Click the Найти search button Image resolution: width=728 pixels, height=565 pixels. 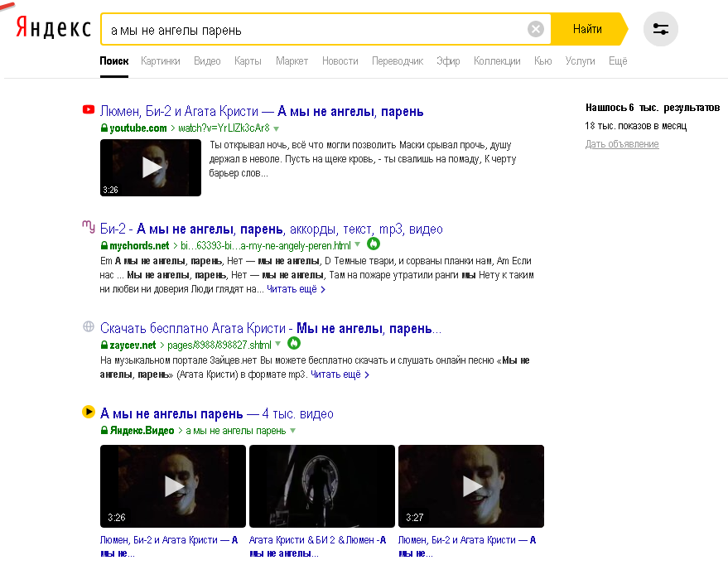pos(587,29)
